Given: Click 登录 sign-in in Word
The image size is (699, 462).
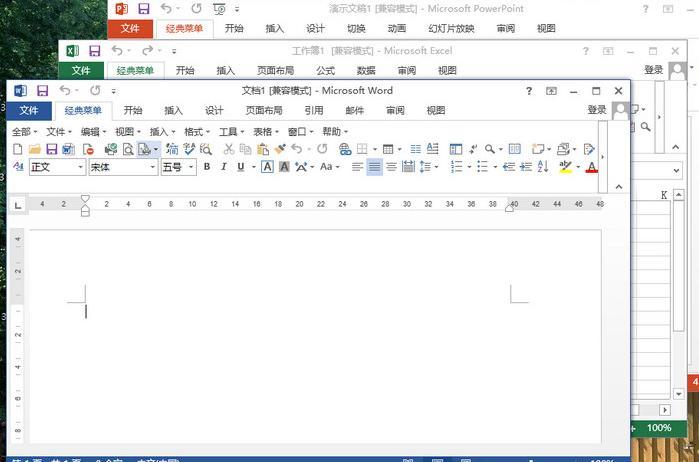Looking at the screenshot, I should point(596,110).
